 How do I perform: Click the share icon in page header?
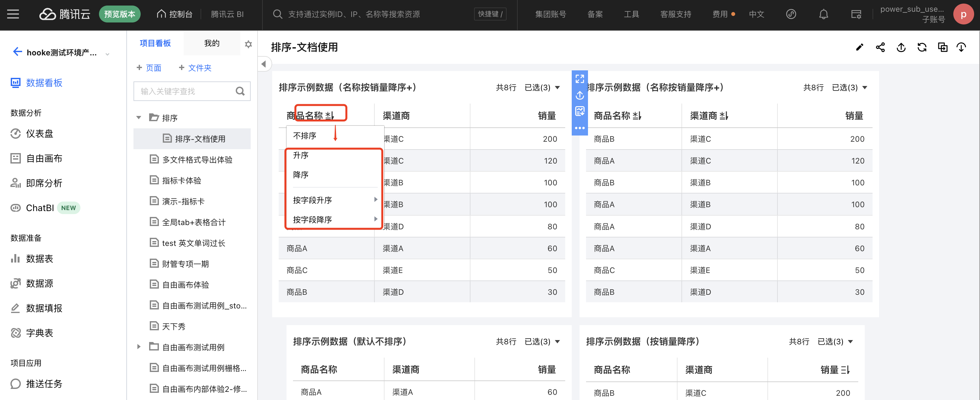(x=880, y=47)
